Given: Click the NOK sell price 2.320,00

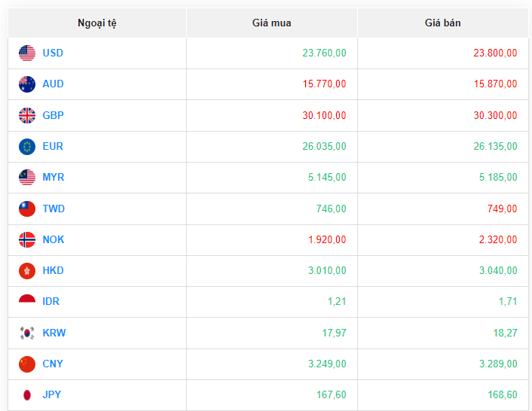Looking at the screenshot, I should (495, 239).
